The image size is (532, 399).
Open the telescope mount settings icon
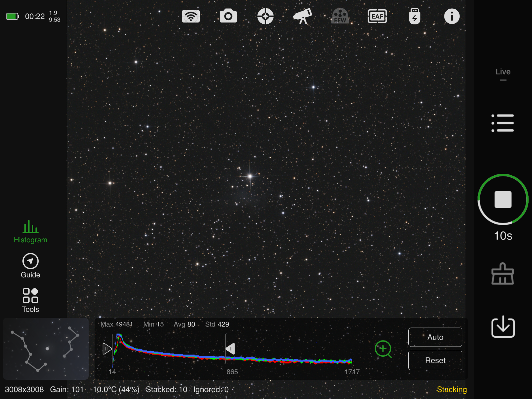(x=303, y=16)
